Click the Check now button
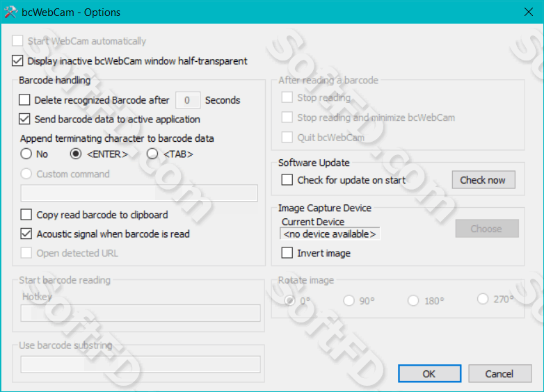 (x=483, y=180)
